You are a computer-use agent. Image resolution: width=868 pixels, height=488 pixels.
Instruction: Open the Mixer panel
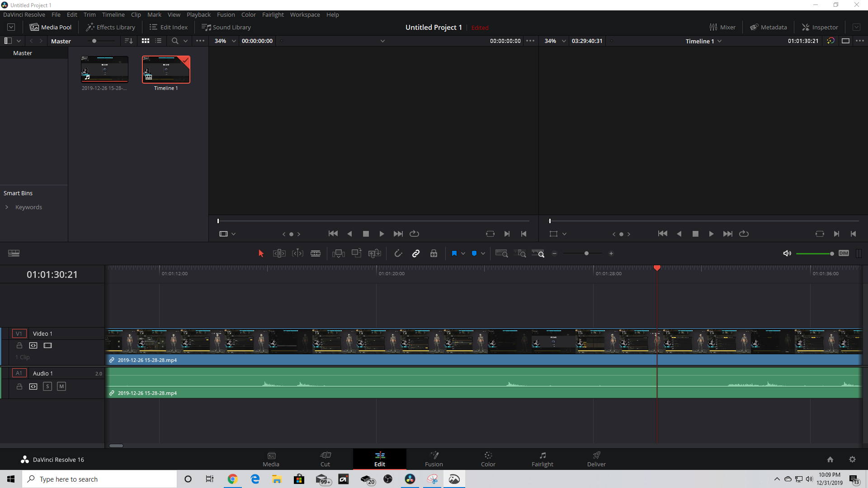(x=722, y=27)
